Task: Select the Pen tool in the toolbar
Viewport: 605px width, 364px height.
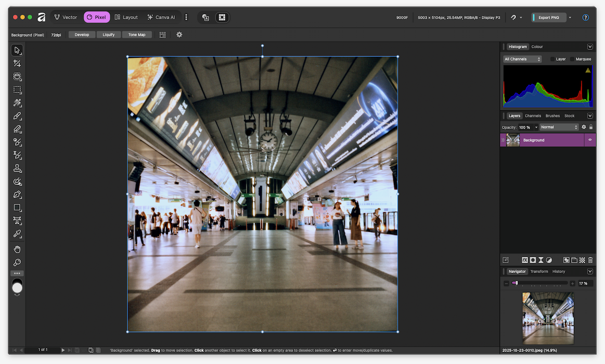Action: [17, 194]
